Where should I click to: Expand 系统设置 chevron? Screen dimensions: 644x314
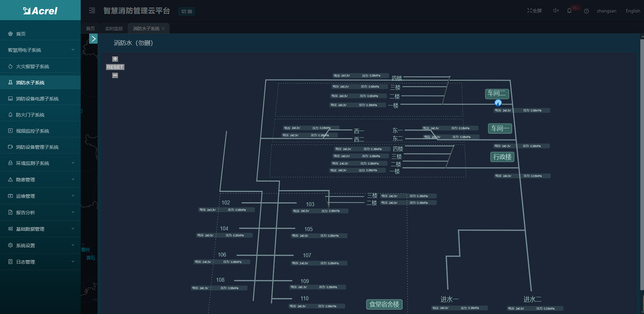(x=73, y=245)
